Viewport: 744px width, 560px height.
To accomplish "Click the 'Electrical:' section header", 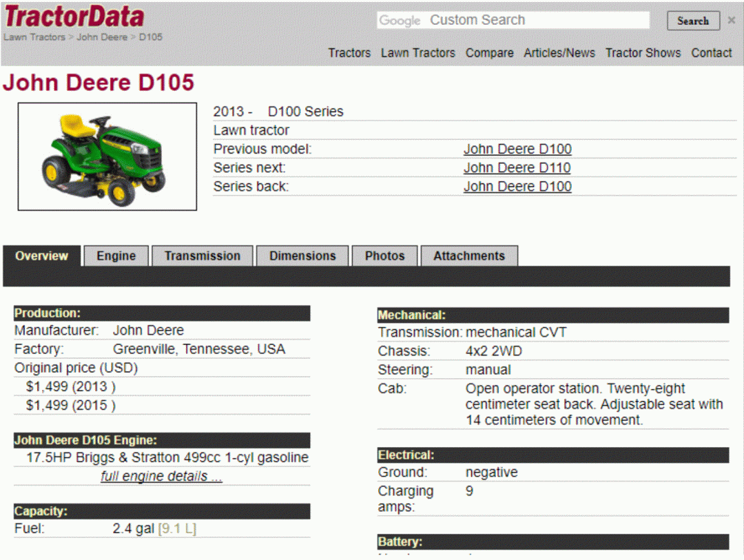I will (x=552, y=455).
